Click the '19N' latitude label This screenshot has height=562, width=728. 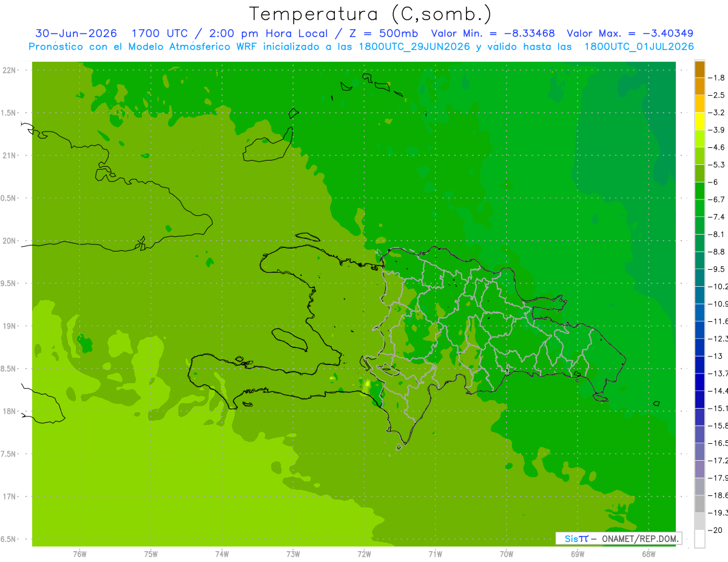[x=10, y=326]
